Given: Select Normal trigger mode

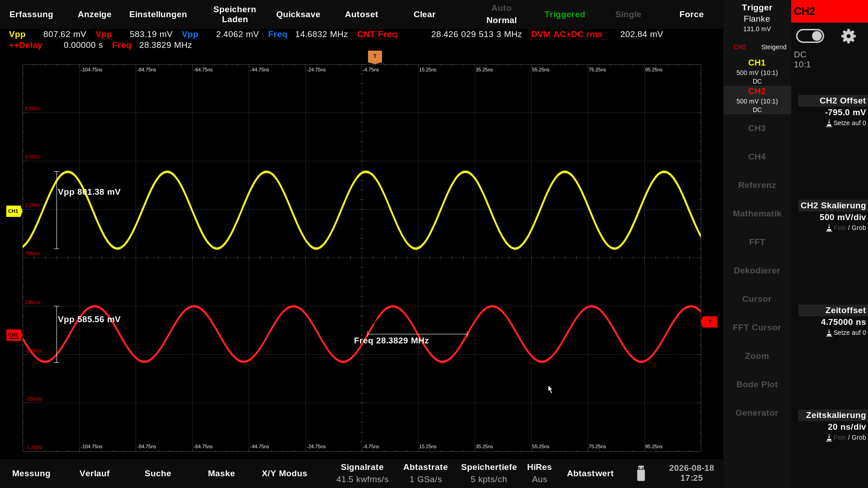Looking at the screenshot, I should coord(501,20).
